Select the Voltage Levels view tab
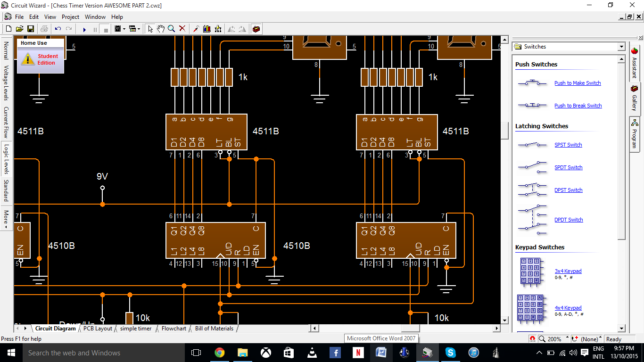The height and width of the screenshot is (362, 644). coord(6,83)
